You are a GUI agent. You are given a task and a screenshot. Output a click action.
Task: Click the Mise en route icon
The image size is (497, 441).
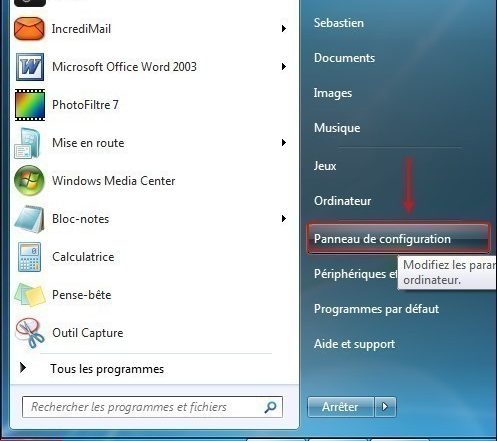[x=28, y=143]
